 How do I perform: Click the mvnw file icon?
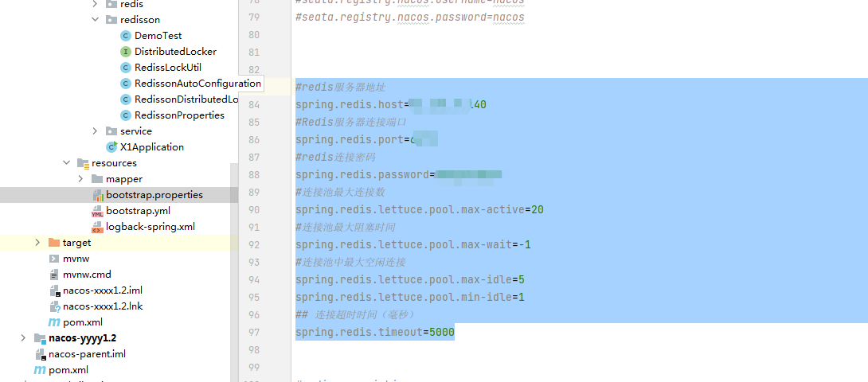point(54,259)
